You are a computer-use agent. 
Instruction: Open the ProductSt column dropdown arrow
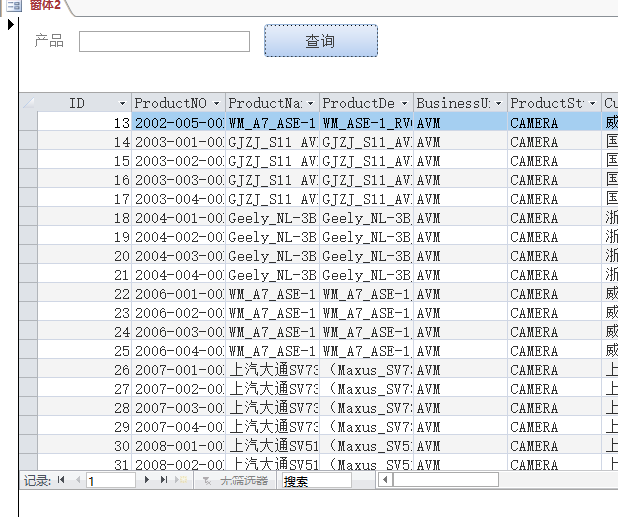592,103
